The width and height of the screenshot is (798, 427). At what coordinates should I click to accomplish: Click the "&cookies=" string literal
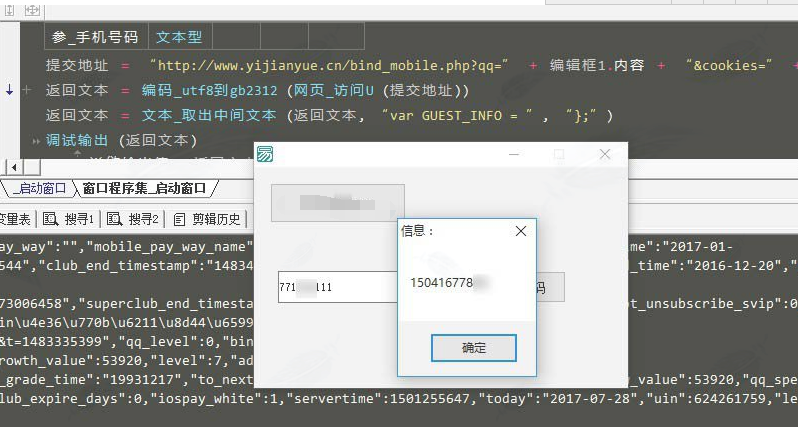729,65
